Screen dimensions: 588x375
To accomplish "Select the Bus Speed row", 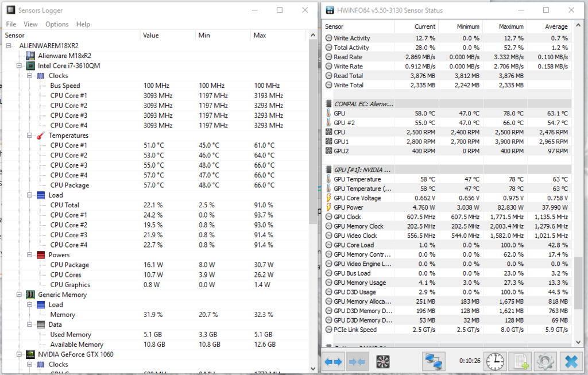I will tap(155, 86).
